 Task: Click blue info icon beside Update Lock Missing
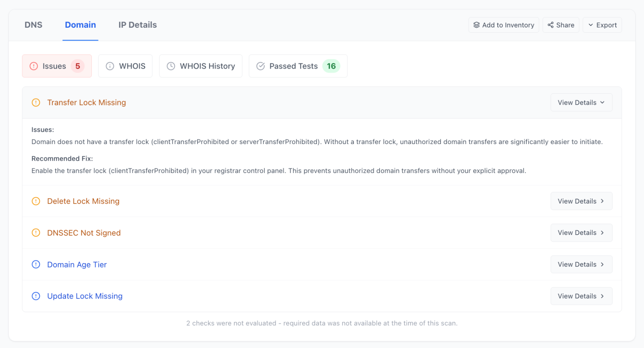[x=36, y=296]
